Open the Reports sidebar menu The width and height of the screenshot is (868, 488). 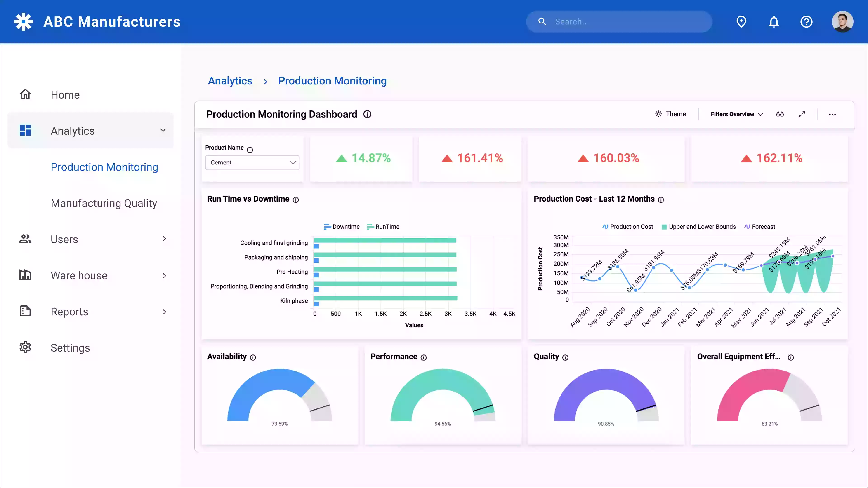[69, 312]
